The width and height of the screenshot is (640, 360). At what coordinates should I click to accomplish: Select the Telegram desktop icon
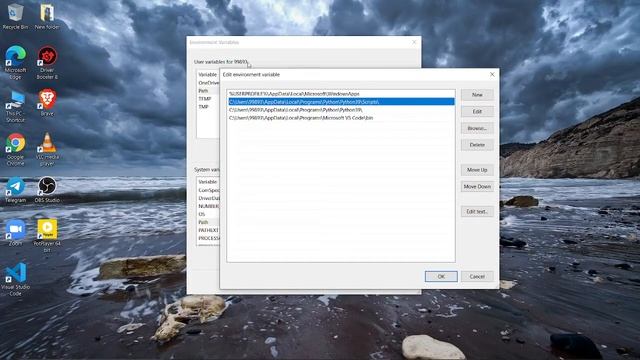click(x=16, y=190)
